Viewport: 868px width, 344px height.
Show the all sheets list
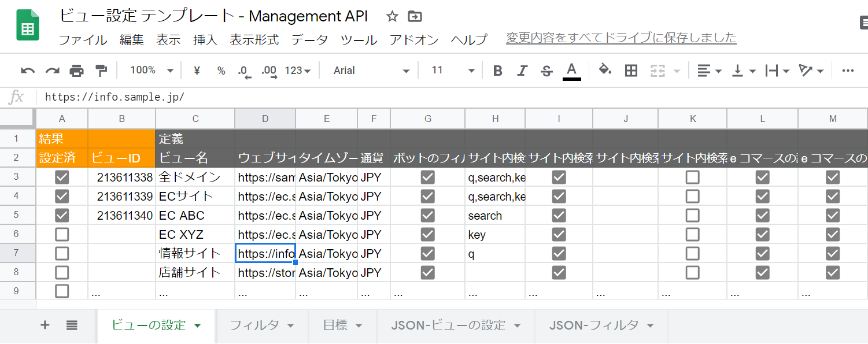tap(72, 325)
